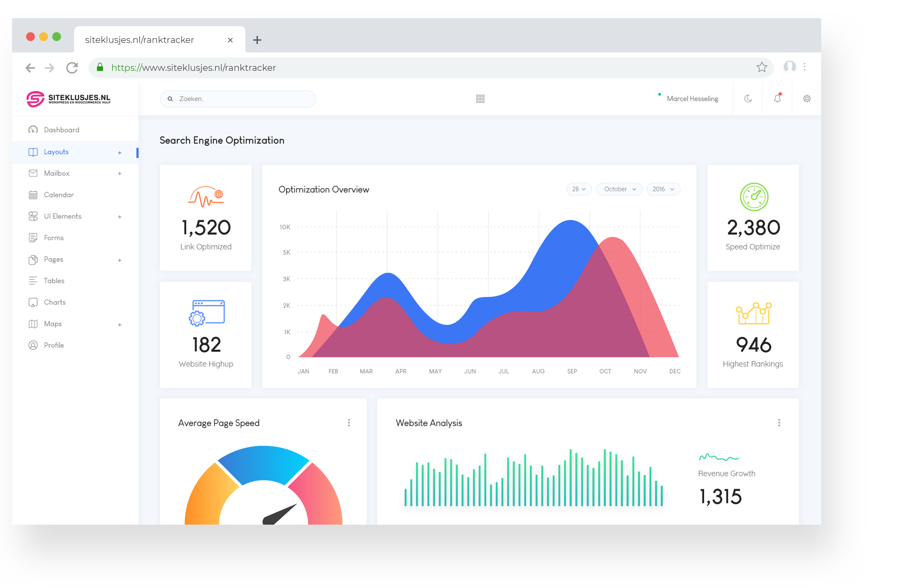Open the settings gear icon

point(807,99)
